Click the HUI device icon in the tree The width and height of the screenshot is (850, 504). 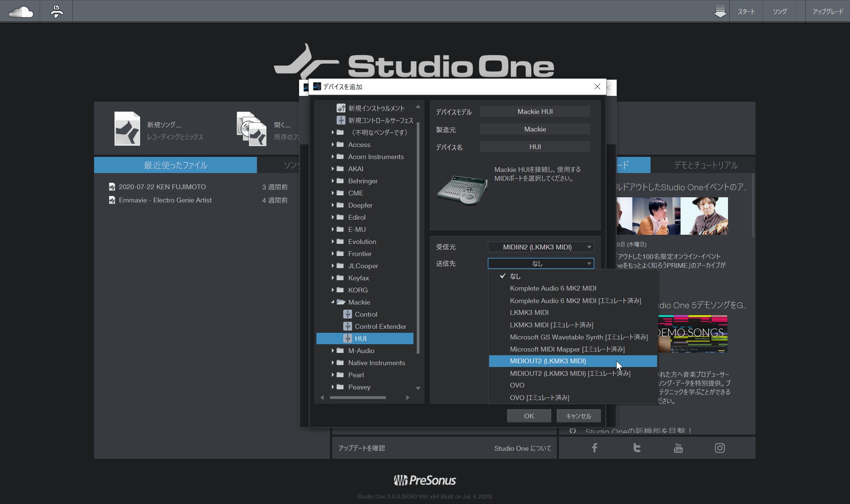(x=348, y=338)
